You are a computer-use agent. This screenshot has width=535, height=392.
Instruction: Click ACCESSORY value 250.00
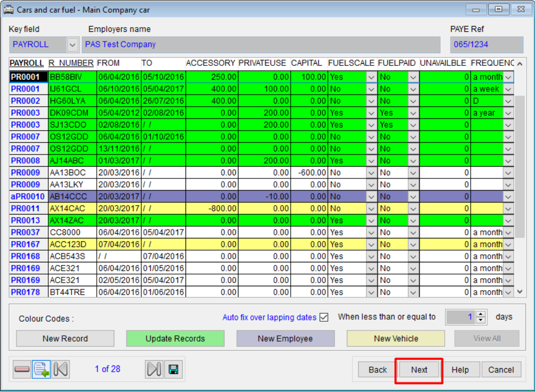point(211,77)
